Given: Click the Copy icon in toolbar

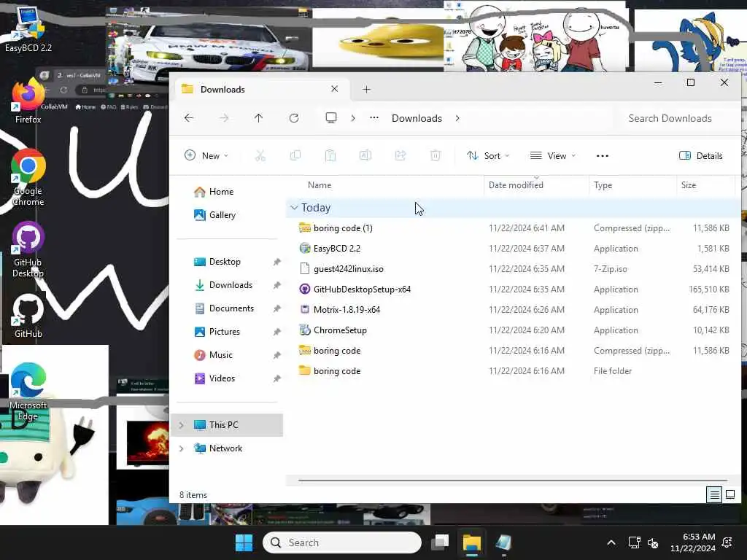Looking at the screenshot, I should point(295,156).
